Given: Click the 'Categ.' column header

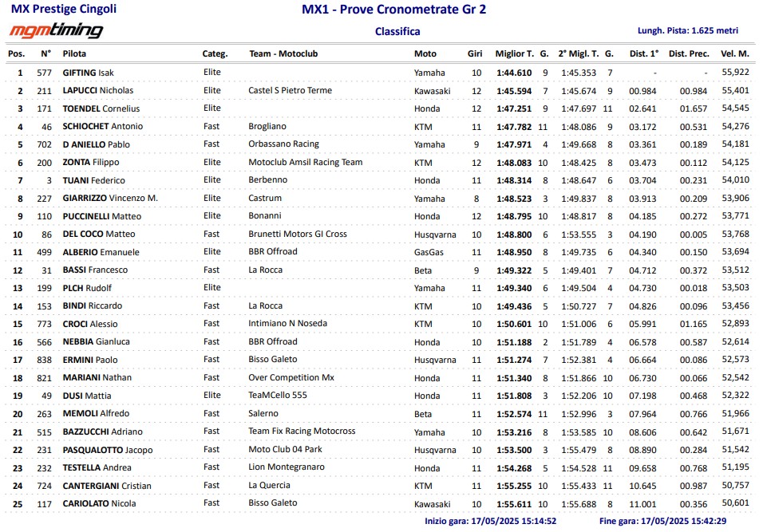Looking at the screenshot, I should point(215,54).
